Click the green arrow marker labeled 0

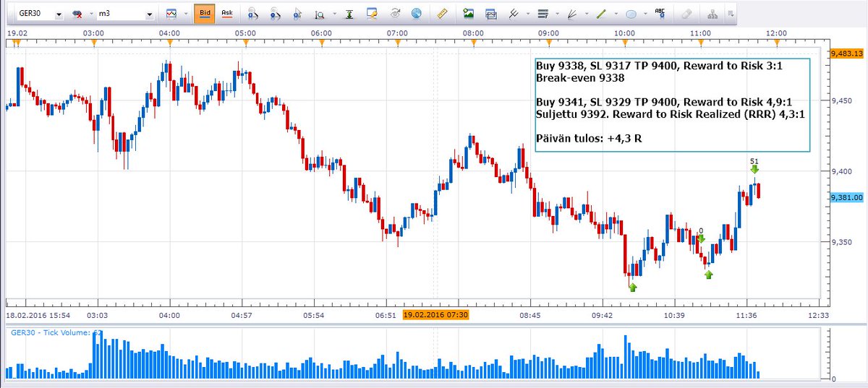pos(700,238)
